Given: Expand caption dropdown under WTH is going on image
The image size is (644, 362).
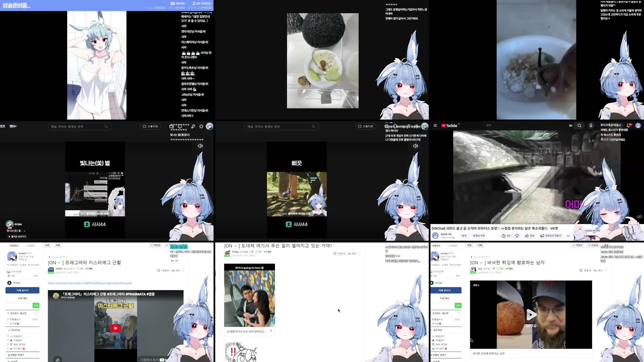Looking at the screenshot, I should coord(271,331).
